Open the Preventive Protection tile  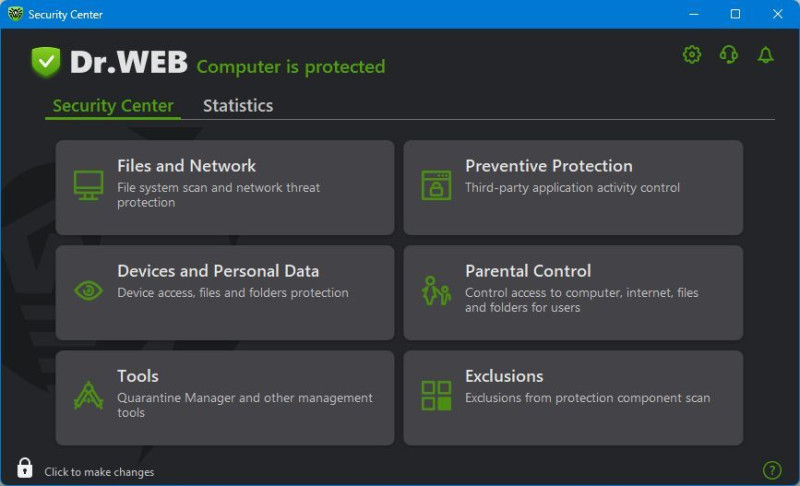573,188
